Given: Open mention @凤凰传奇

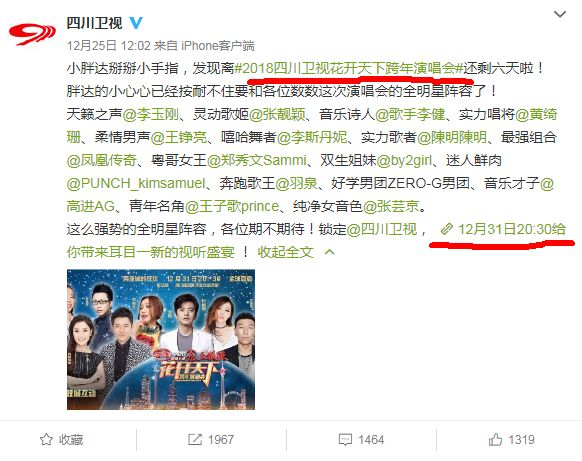Looking at the screenshot, I should (x=102, y=160).
